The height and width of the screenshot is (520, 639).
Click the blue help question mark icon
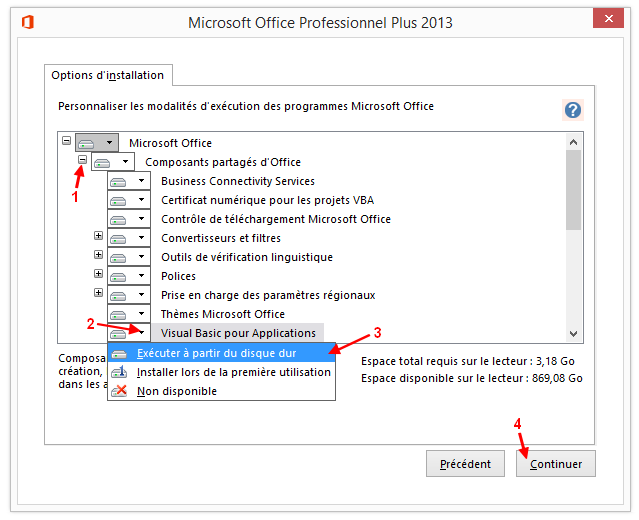[572, 110]
